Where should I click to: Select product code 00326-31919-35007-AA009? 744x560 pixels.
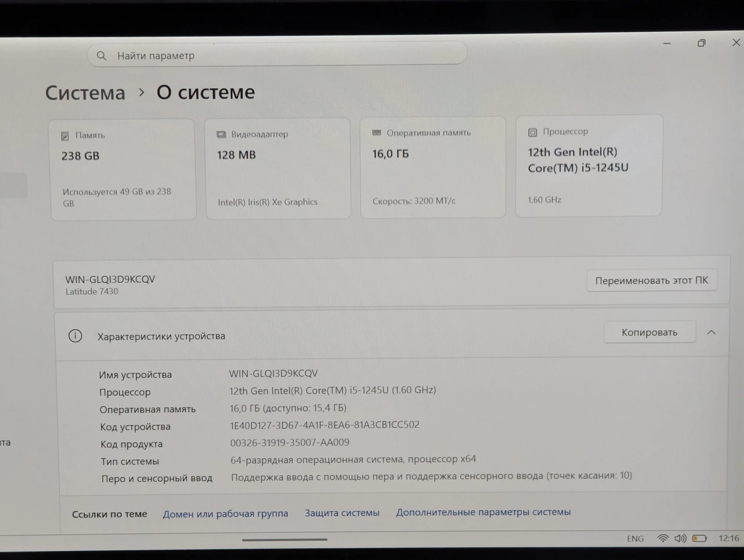pyautogui.click(x=290, y=442)
